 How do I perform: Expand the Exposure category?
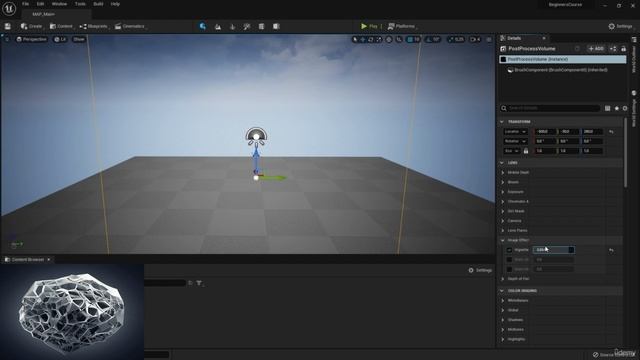coord(503,192)
